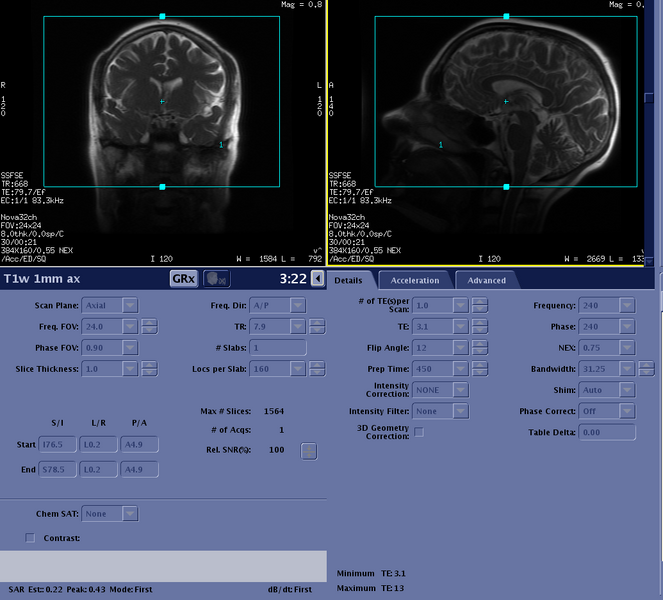Expand the Chem SAT dropdown
The image size is (663, 600).
[130, 514]
